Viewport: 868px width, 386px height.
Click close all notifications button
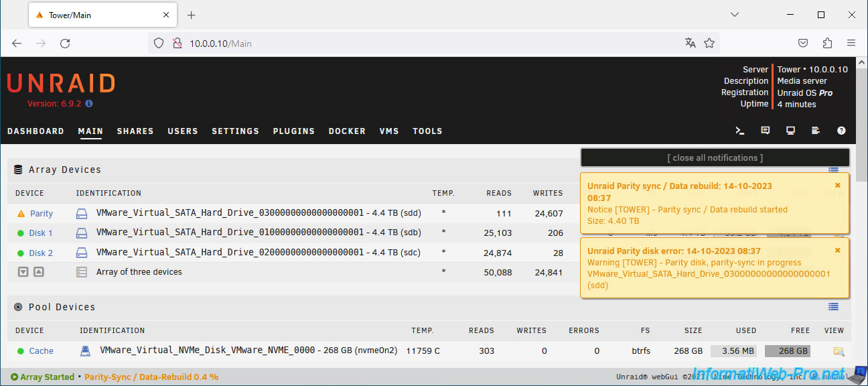715,158
